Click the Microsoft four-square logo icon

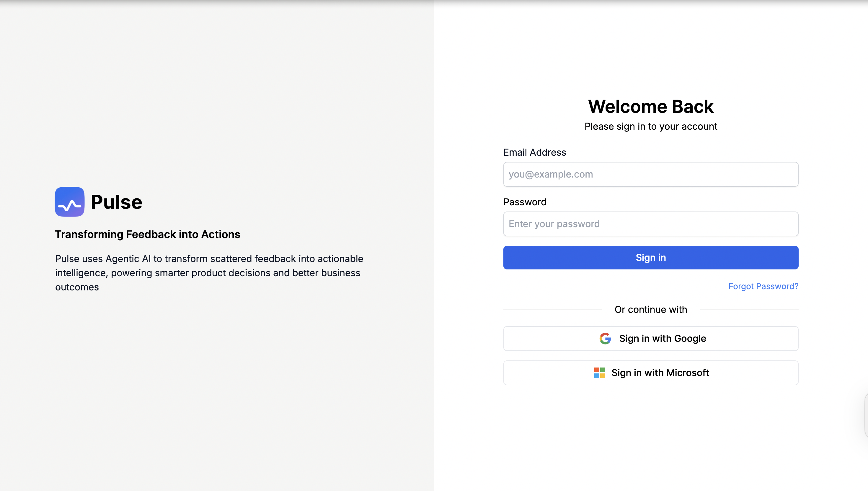point(599,373)
